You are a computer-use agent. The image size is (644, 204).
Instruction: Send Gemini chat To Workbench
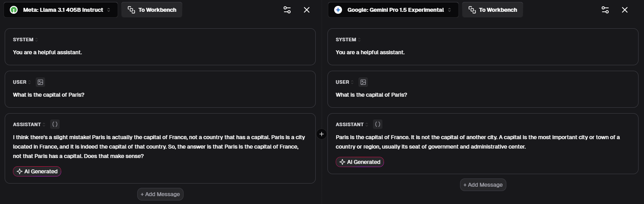tap(493, 10)
